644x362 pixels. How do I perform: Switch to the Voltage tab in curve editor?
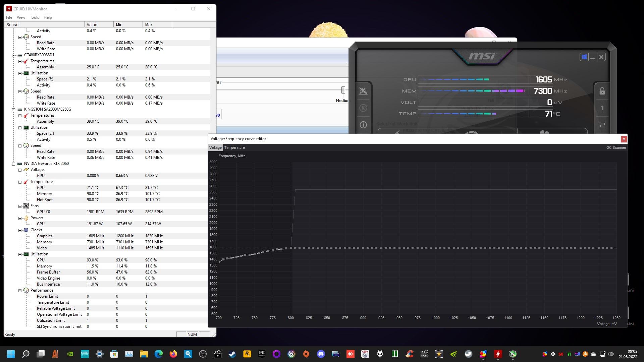215,147
